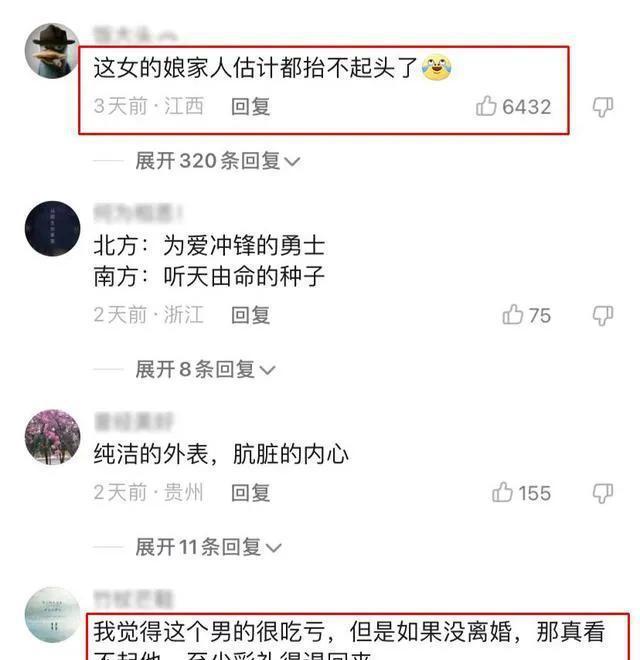Screen dimensions: 640x660
Task: Select the comment starting 我觉得这个男的很吃亏
Action: point(349,640)
